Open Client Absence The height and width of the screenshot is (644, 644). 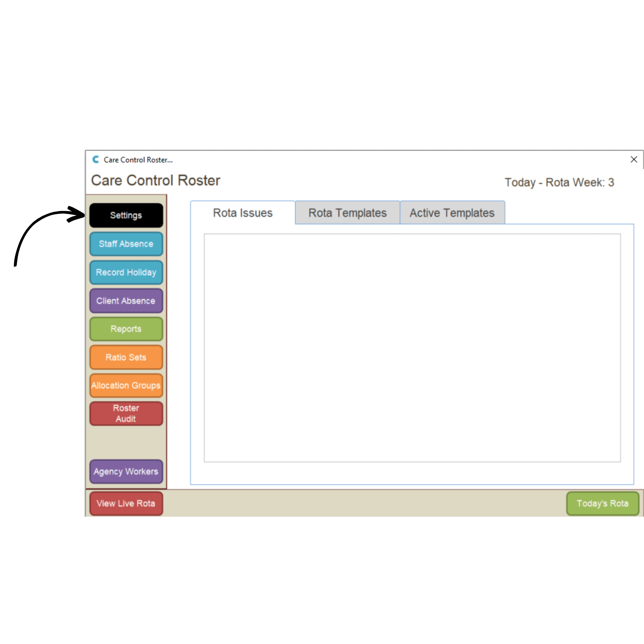click(126, 301)
